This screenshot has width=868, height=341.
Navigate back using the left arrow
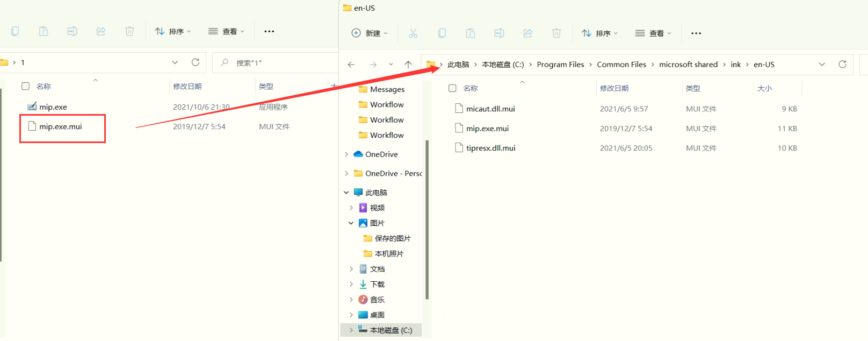tap(351, 65)
